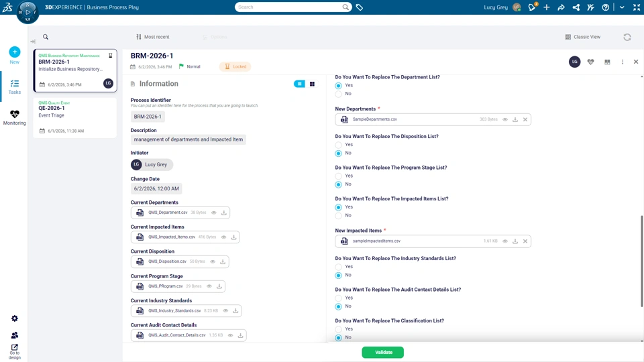Click the heartbeat monitoring icon in header
Screen dimensions: 644x362
pyautogui.click(x=590, y=62)
